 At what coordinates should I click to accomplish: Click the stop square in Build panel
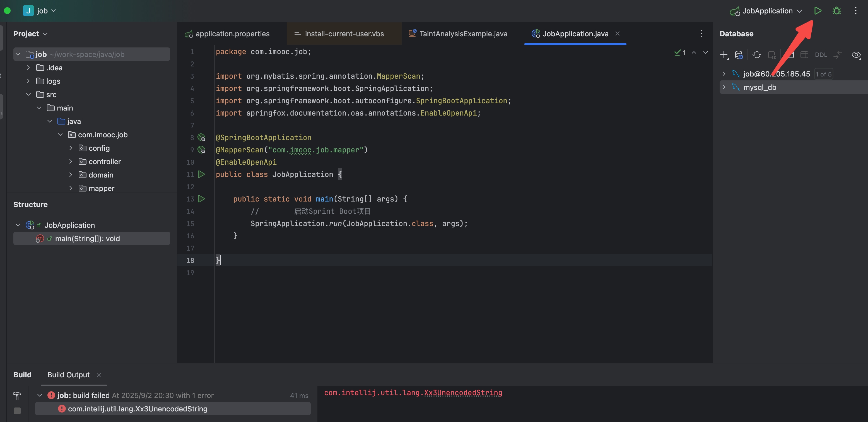click(x=17, y=411)
